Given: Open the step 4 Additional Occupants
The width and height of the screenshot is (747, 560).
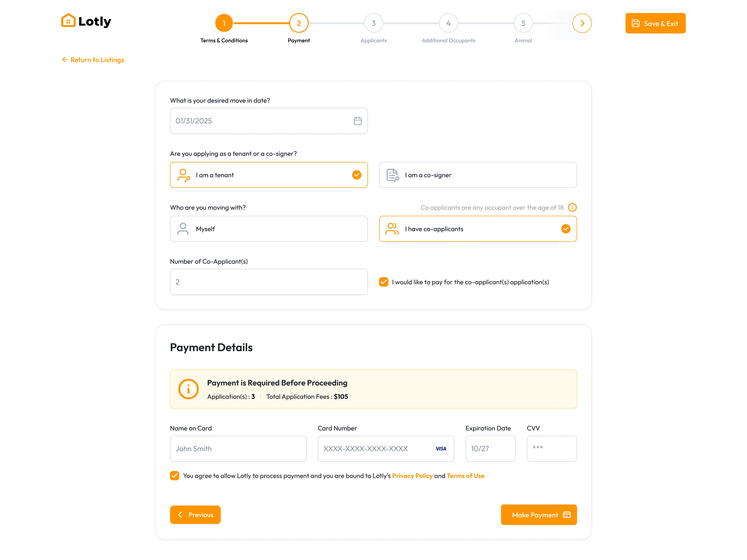Looking at the screenshot, I should (x=448, y=23).
